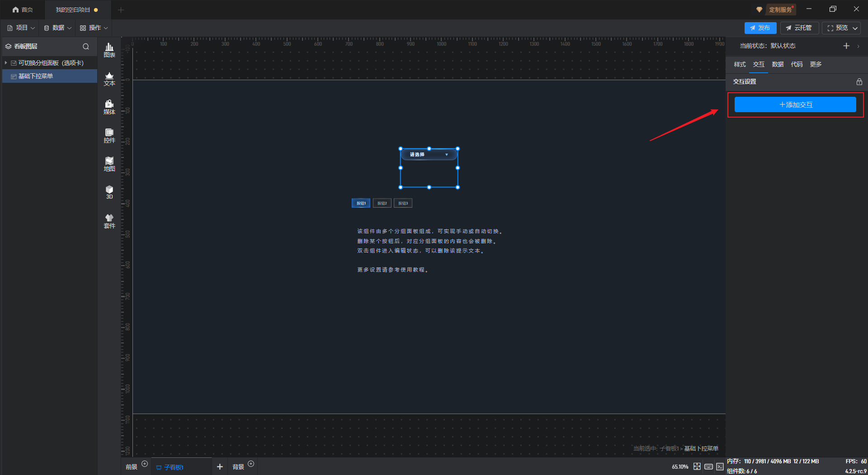Open the 地图 map components panel
The image size is (868, 475).
tap(109, 164)
